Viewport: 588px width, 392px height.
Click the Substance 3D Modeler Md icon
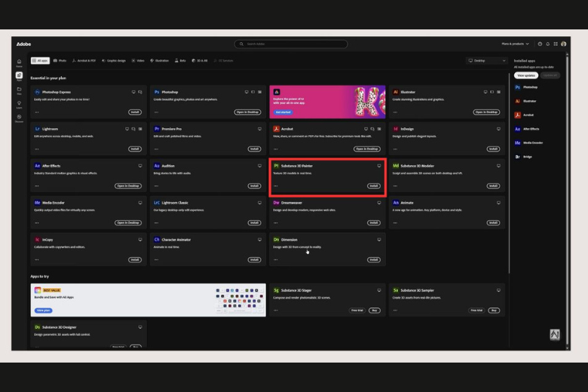point(396,166)
